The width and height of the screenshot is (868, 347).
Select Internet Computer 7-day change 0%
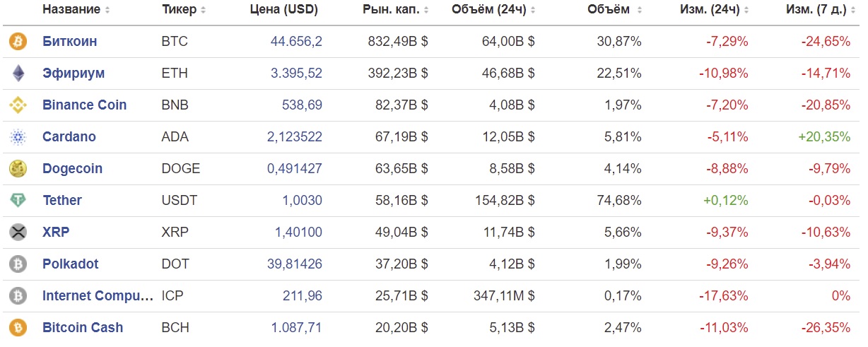(x=841, y=296)
